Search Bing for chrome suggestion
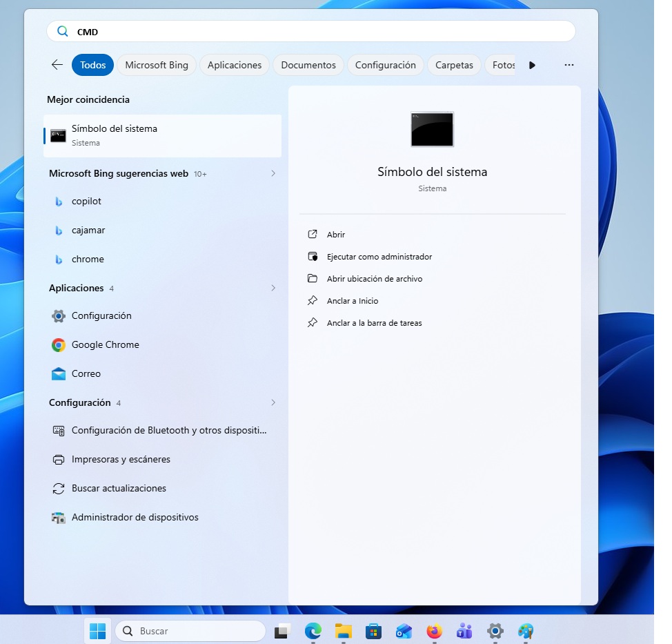This screenshot has width=672, height=644. click(162, 259)
